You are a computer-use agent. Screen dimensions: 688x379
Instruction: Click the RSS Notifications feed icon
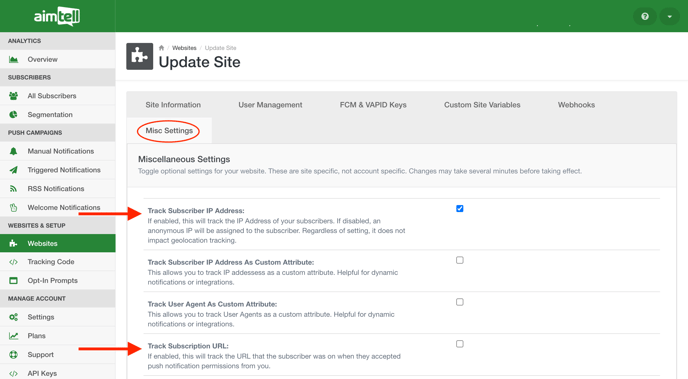click(x=14, y=189)
